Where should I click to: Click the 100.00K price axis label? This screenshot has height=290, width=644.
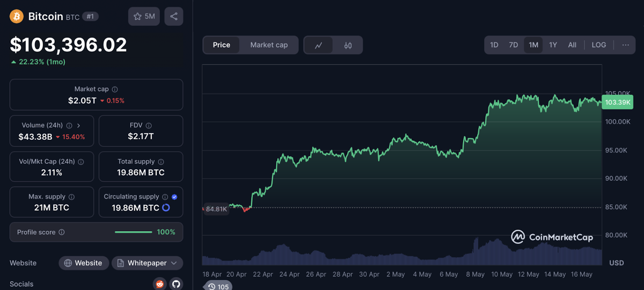pyautogui.click(x=618, y=122)
